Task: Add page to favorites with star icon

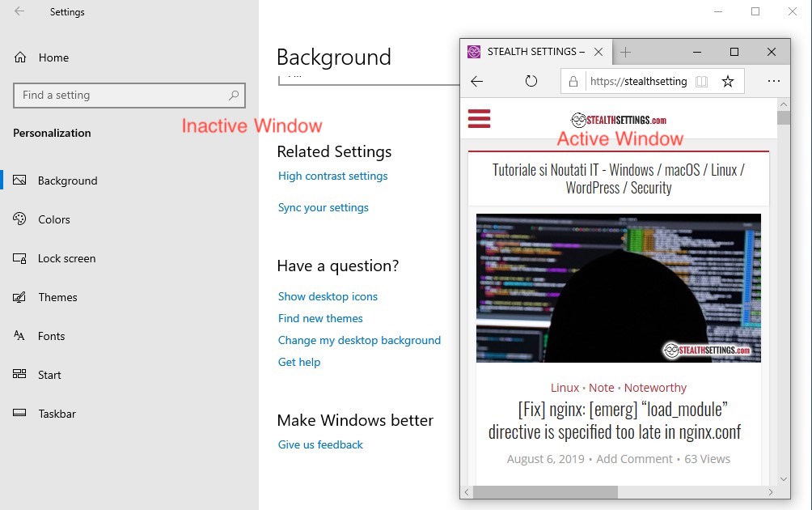Action: (728, 82)
